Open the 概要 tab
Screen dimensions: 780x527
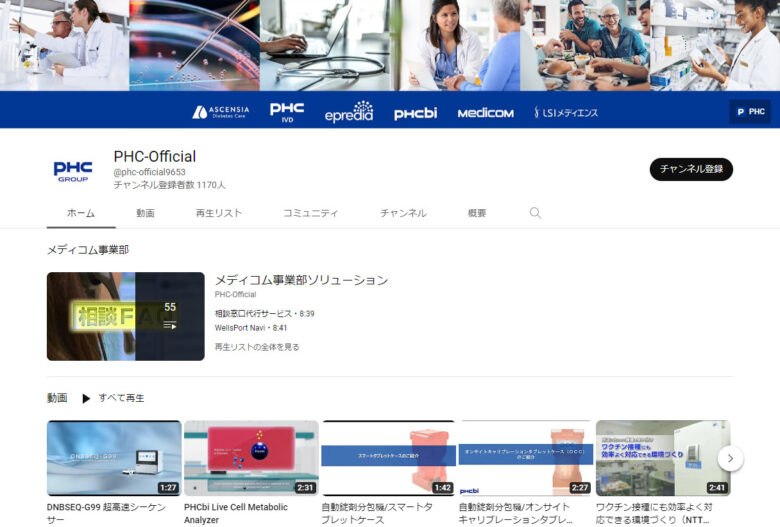477,213
